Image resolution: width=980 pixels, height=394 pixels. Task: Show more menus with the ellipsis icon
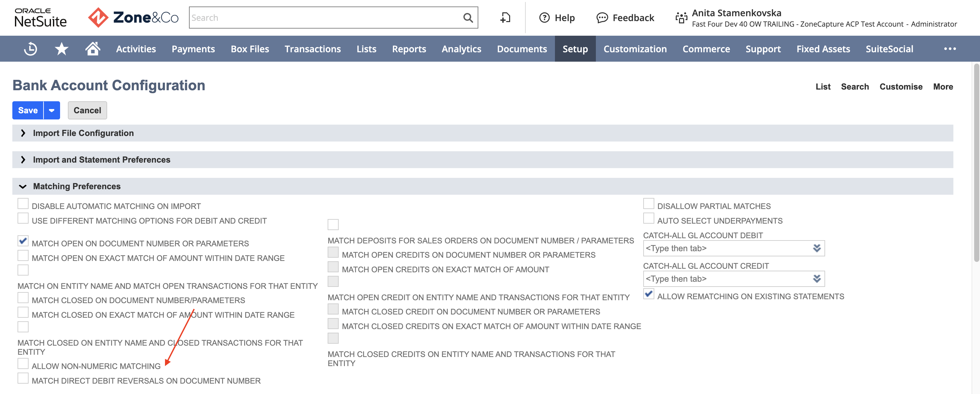949,49
